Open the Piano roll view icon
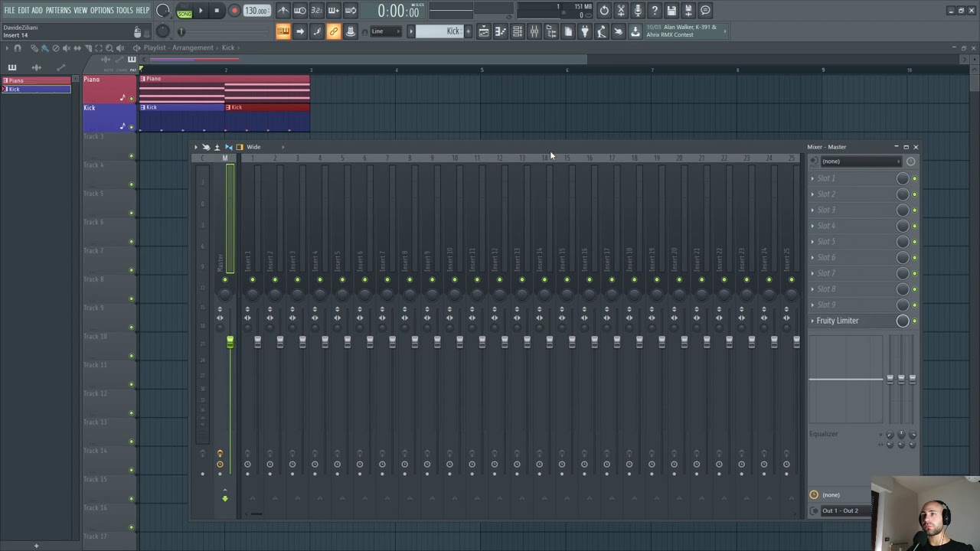 click(x=501, y=31)
